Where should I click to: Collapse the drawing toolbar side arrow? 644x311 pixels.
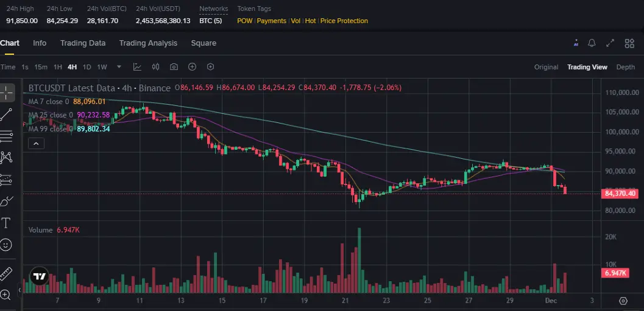click(x=19, y=290)
